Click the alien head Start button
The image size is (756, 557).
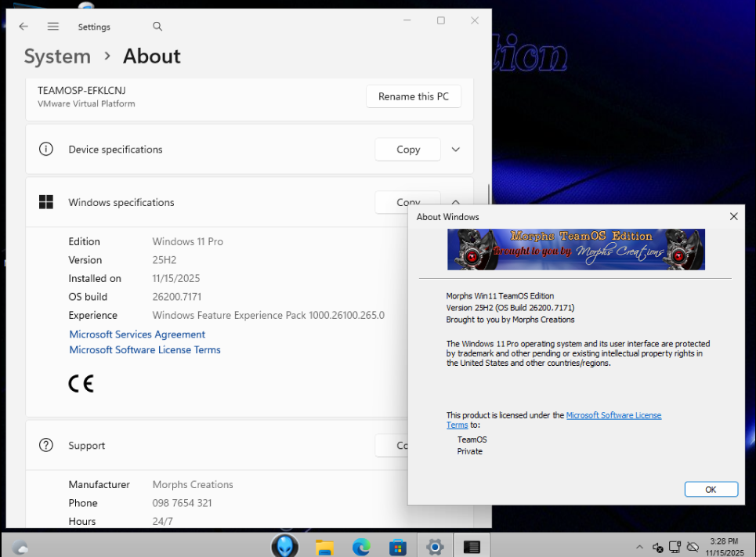284,546
